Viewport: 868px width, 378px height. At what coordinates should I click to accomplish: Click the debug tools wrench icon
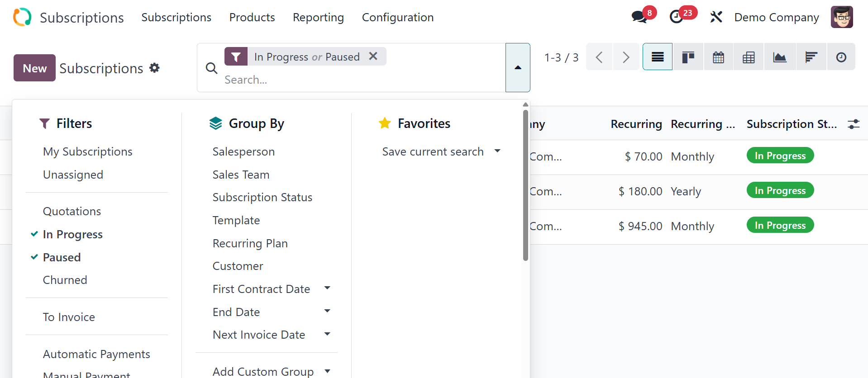(x=716, y=17)
